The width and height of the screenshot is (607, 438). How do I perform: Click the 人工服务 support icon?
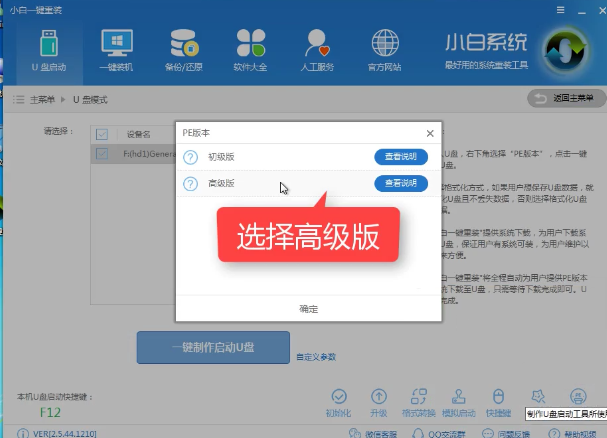click(x=319, y=51)
